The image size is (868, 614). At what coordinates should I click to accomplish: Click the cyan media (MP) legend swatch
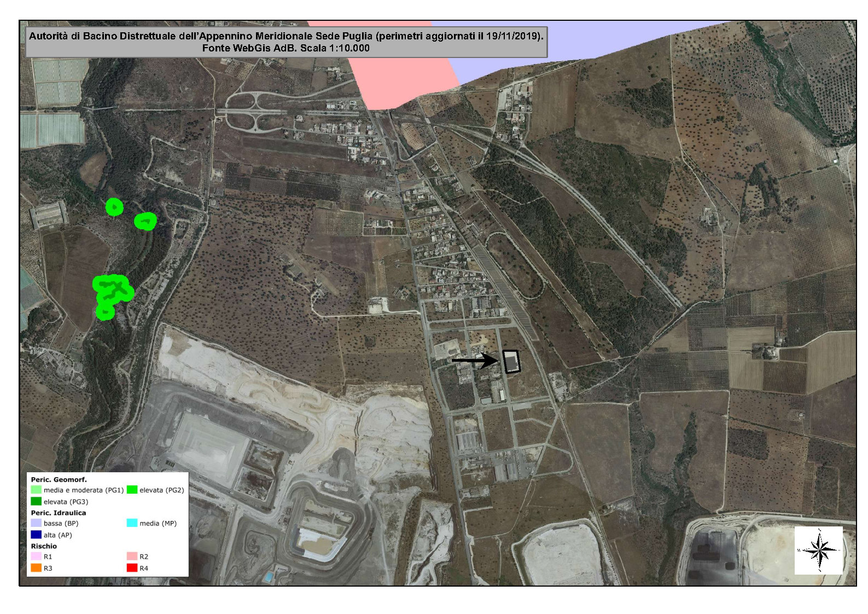[132, 523]
